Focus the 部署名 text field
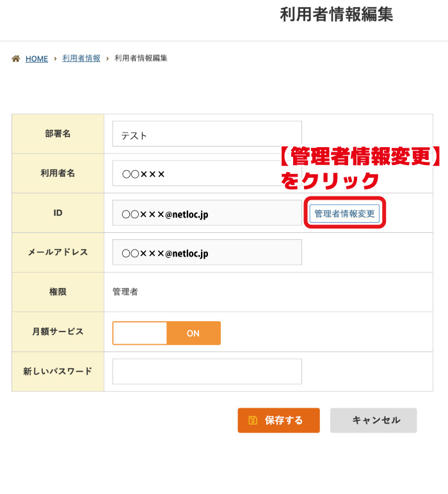The height and width of the screenshot is (494, 448). pyautogui.click(x=207, y=134)
